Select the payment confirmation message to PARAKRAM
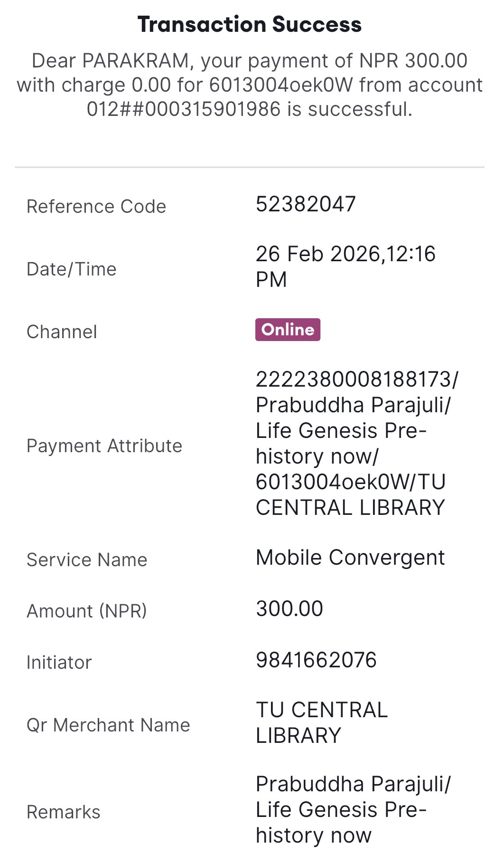The width and height of the screenshot is (504, 854). click(x=250, y=85)
